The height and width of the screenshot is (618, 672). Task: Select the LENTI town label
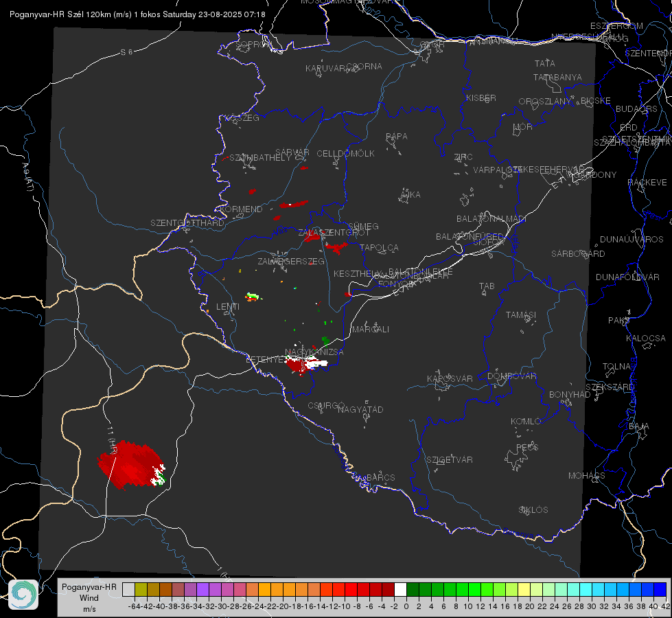coord(228,307)
